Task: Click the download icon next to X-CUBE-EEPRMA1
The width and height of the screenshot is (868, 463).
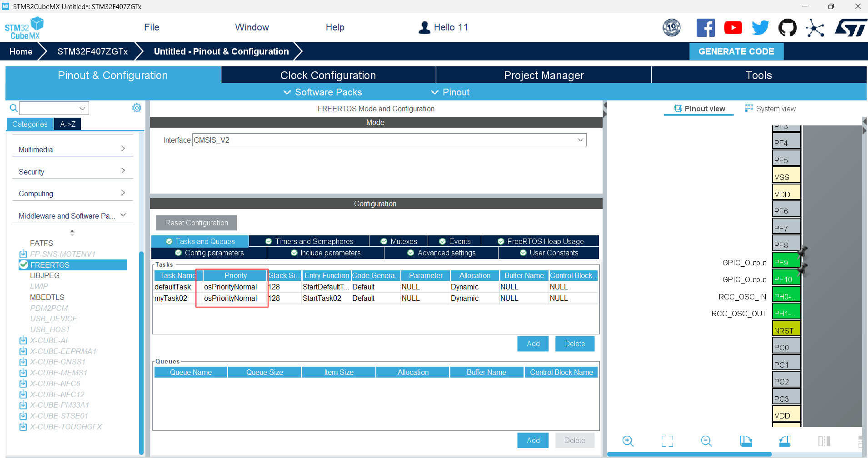Action: pos(23,351)
